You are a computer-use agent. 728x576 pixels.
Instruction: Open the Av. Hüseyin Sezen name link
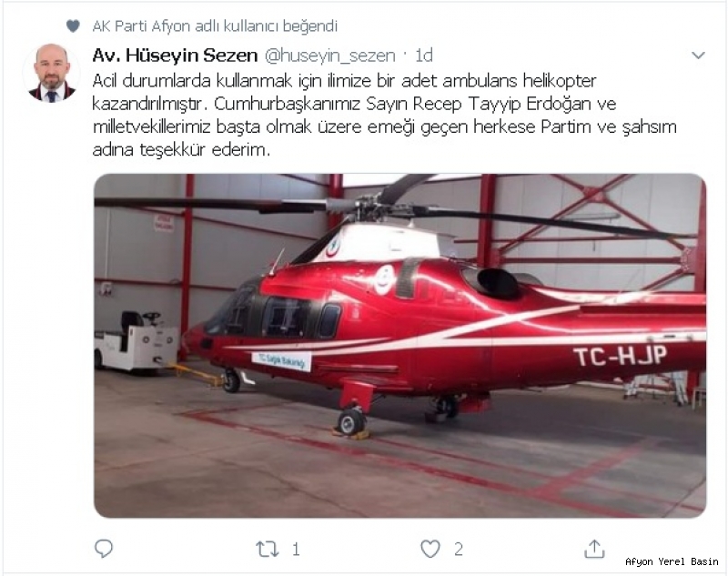(175, 56)
